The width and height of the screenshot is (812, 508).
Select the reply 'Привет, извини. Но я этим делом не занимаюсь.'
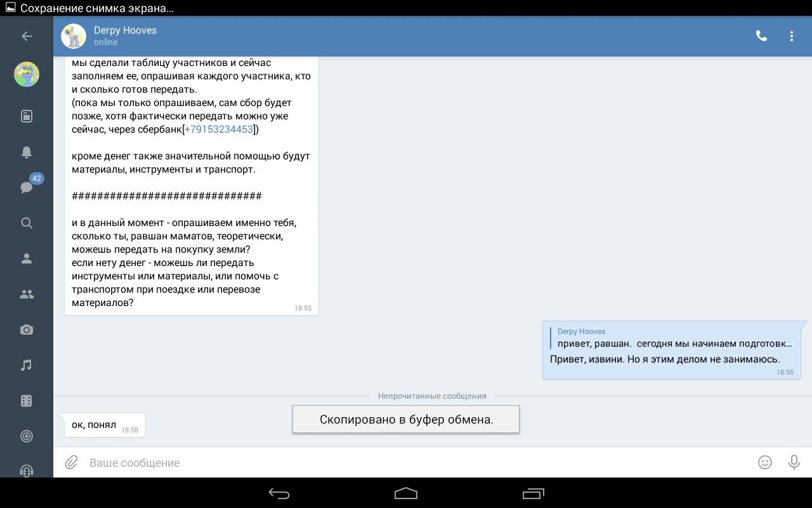click(665, 359)
